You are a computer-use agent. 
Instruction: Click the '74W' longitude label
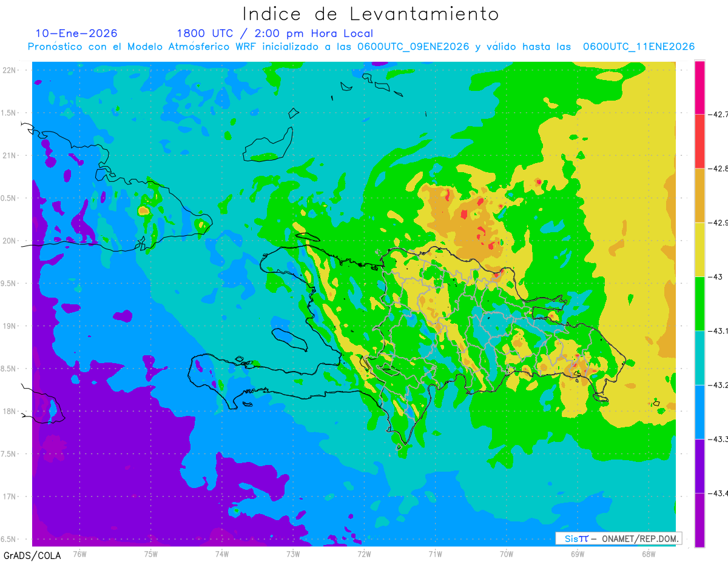pyautogui.click(x=222, y=554)
